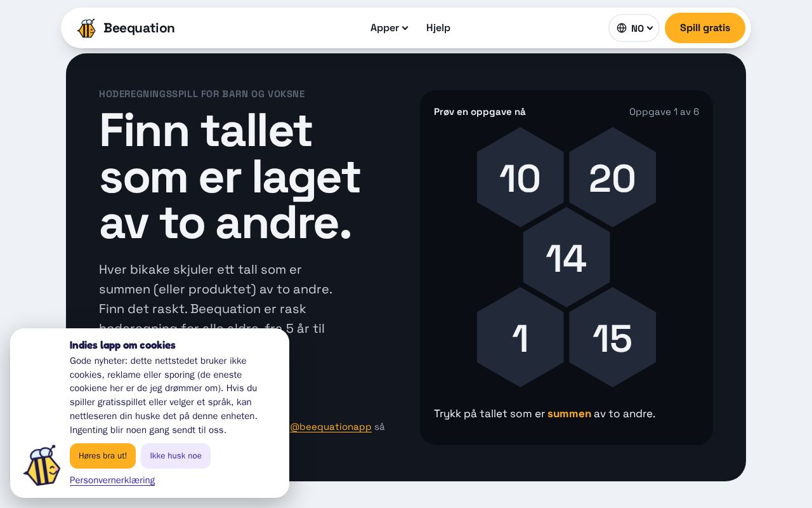Viewport: 812px width, 508px height.
Task: Click the bee mascot in cookie notice
Action: (42, 465)
